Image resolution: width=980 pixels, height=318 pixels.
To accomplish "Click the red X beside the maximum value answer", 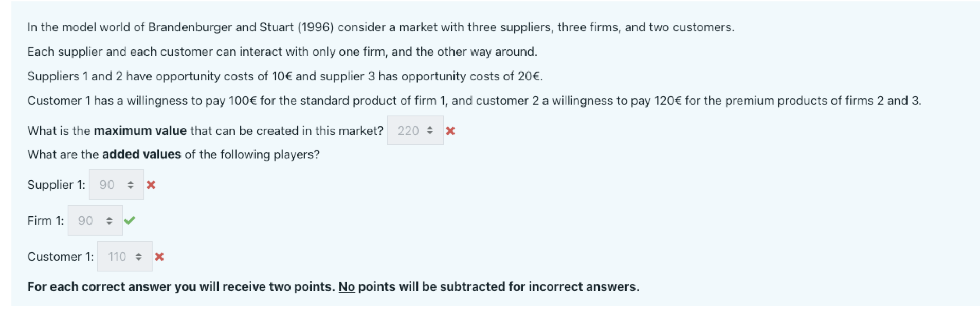I will (450, 131).
